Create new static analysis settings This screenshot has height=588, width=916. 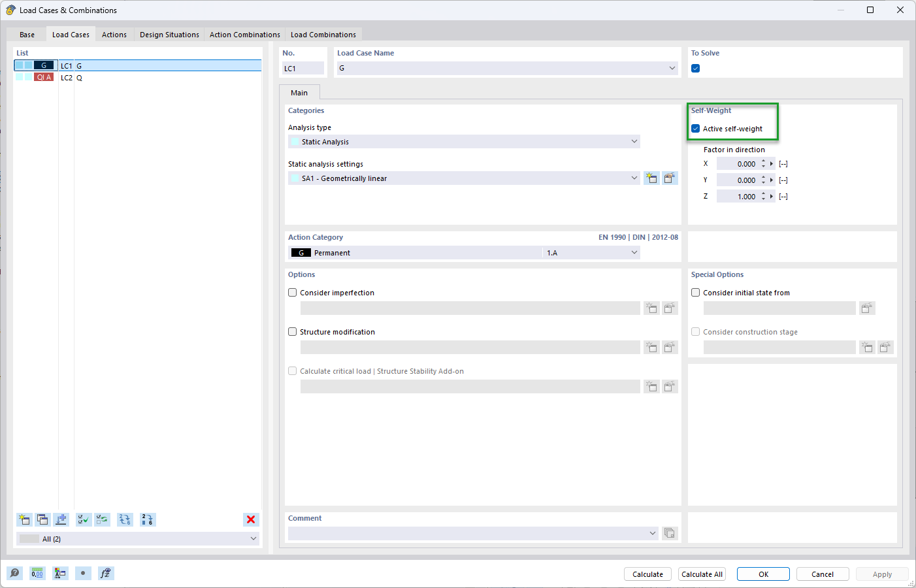651,178
